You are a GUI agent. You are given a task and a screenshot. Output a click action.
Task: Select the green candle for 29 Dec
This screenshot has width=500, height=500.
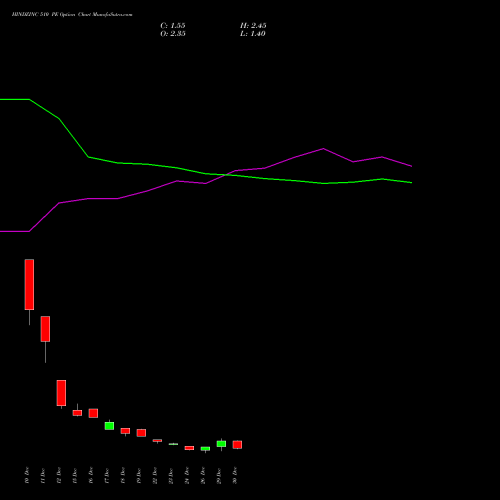[x=221, y=444]
